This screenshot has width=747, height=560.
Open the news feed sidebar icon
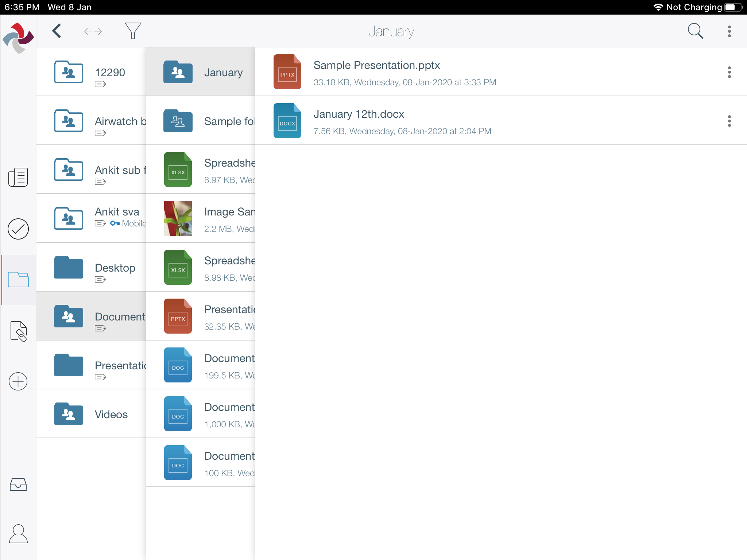coord(18,177)
